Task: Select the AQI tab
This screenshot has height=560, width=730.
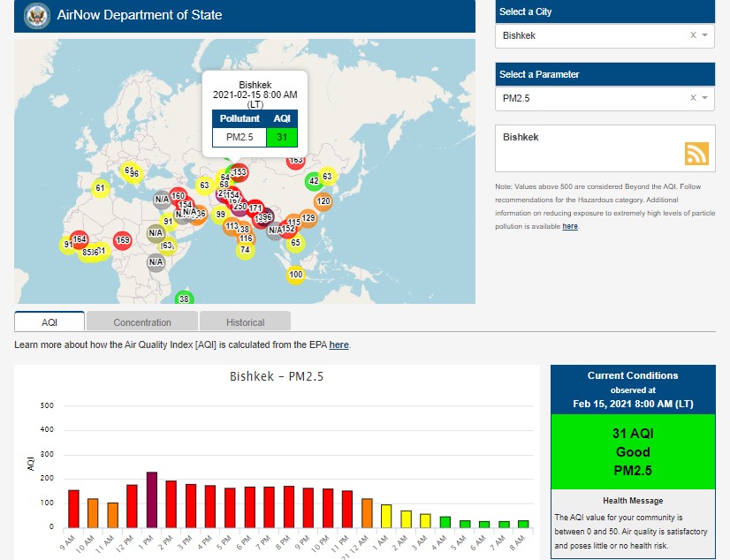Action: pyautogui.click(x=49, y=322)
